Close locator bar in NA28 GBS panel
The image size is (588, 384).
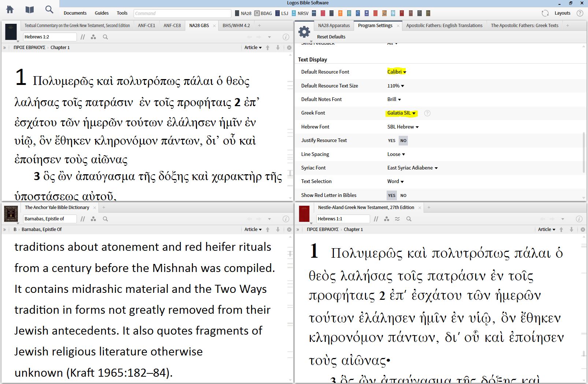(x=289, y=48)
